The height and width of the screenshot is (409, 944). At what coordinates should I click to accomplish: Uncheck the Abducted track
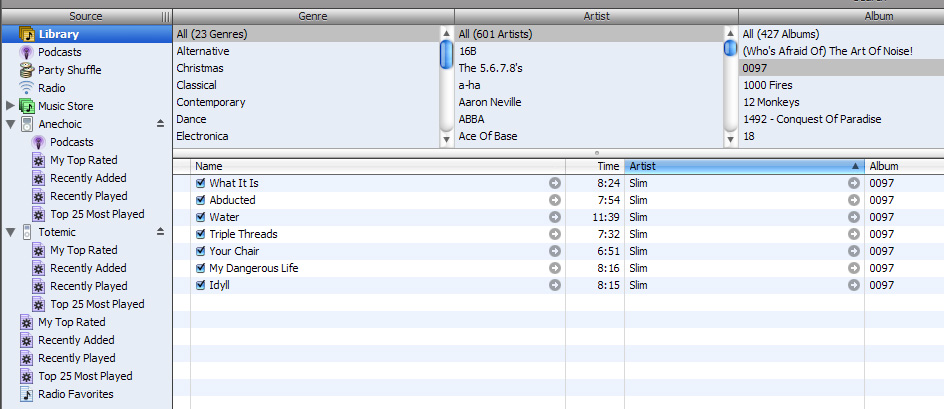[201, 200]
